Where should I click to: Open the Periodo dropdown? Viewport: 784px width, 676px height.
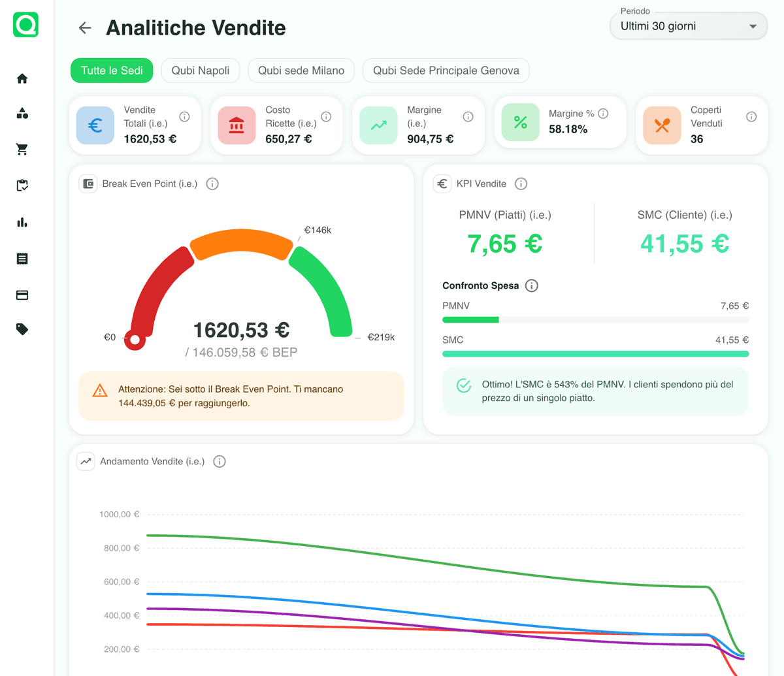tap(688, 27)
